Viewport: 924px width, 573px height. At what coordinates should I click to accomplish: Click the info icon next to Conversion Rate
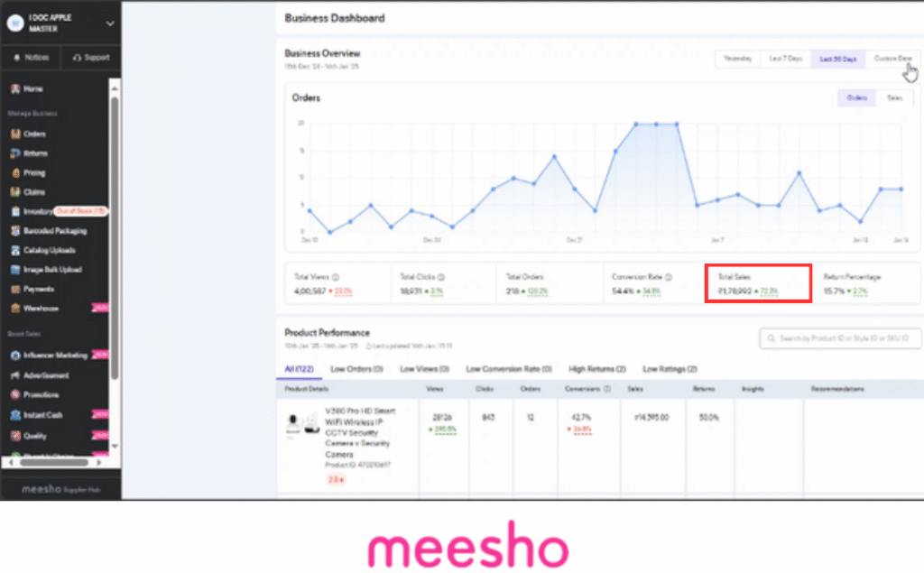669,277
